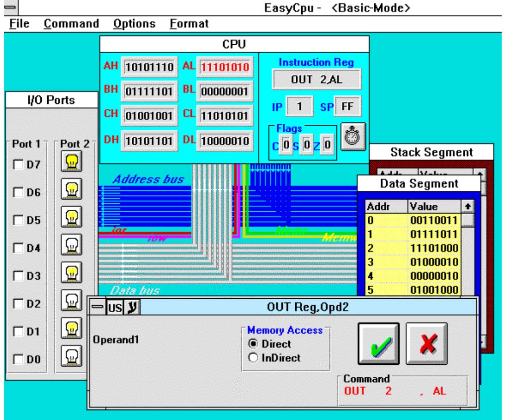Click the Carry flag value box
The height and width of the screenshot is (420, 505).
point(286,145)
